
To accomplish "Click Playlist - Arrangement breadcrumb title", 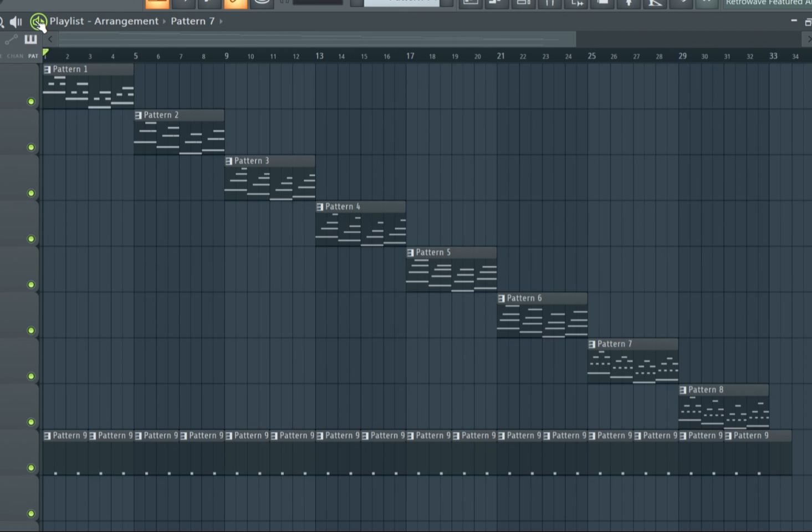I will click(104, 21).
